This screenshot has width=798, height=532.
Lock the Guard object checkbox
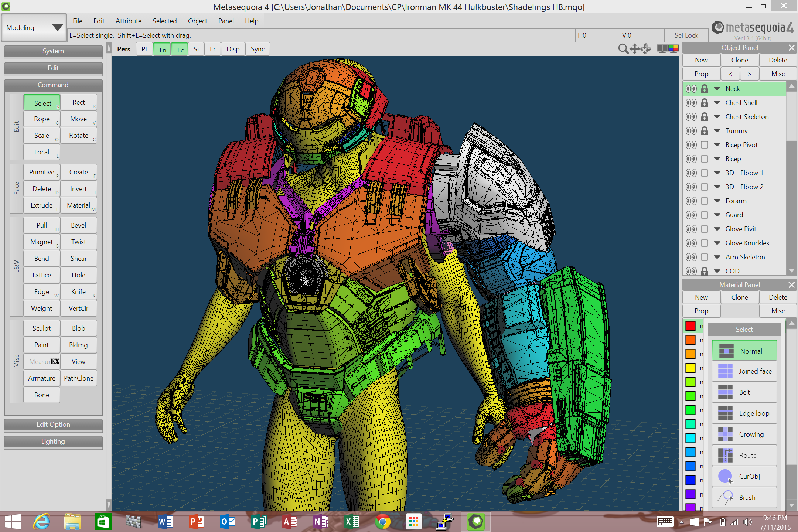pos(705,215)
